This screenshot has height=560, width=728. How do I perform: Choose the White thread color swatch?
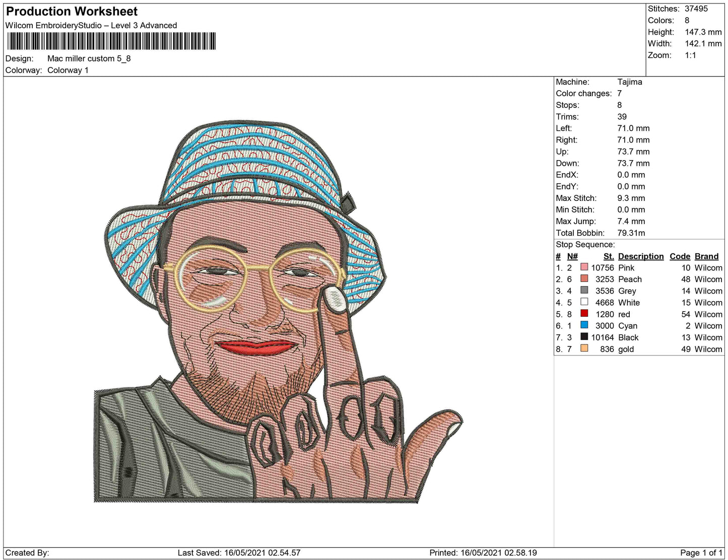click(x=584, y=302)
